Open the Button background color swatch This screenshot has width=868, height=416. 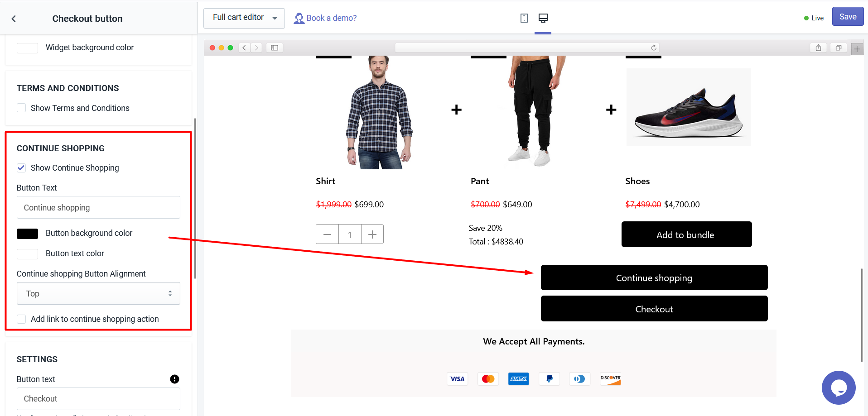pyautogui.click(x=28, y=234)
